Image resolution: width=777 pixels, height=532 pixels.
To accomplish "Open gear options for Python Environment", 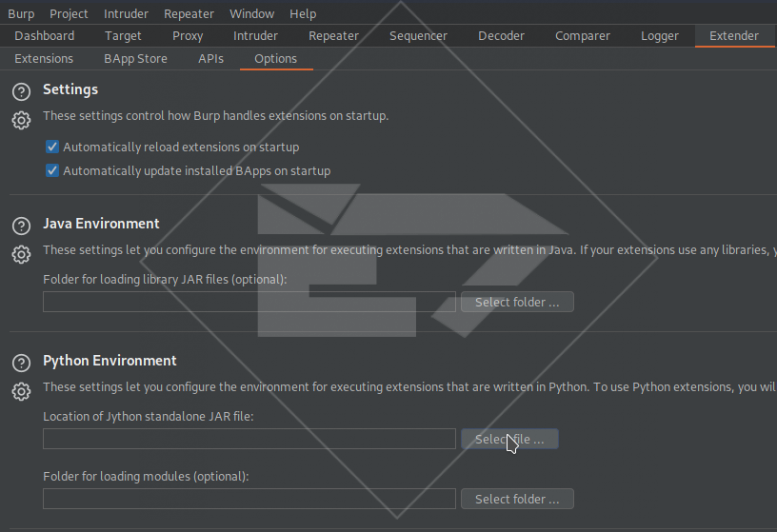I will [21, 392].
